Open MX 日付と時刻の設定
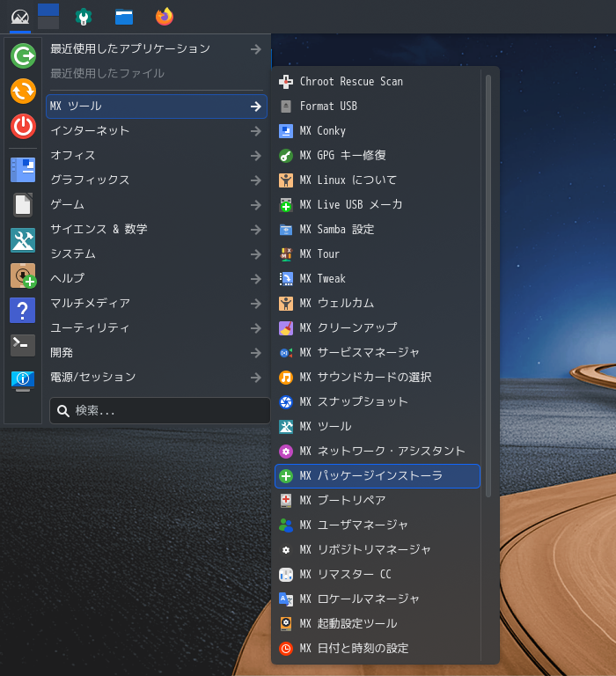The height and width of the screenshot is (676, 616). 378,649
